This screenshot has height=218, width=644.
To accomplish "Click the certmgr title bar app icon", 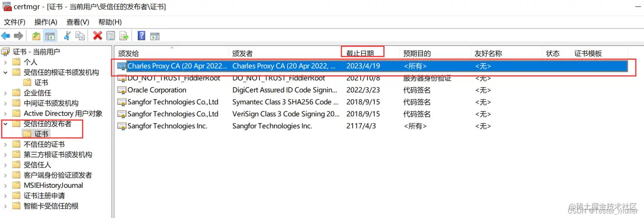I will [7, 6].
